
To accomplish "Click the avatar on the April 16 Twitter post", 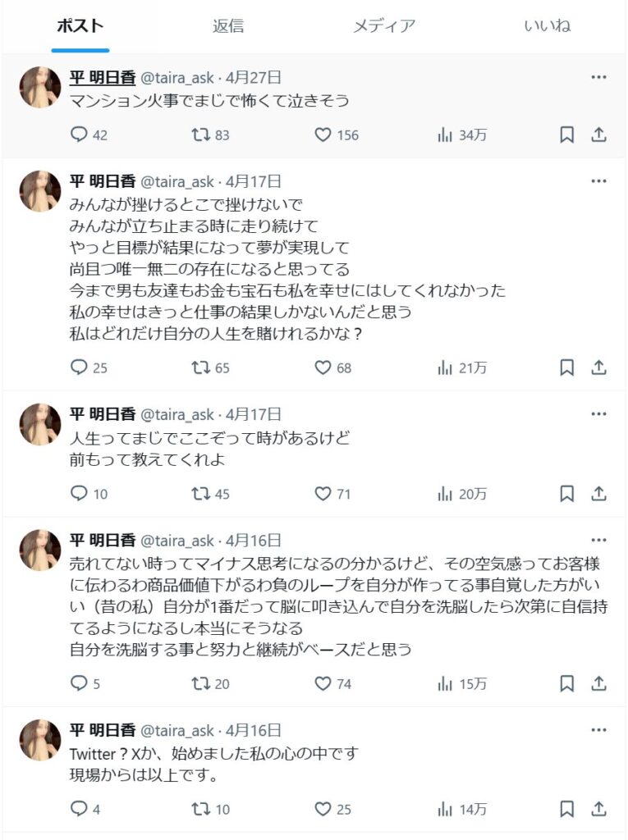I will point(40,740).
